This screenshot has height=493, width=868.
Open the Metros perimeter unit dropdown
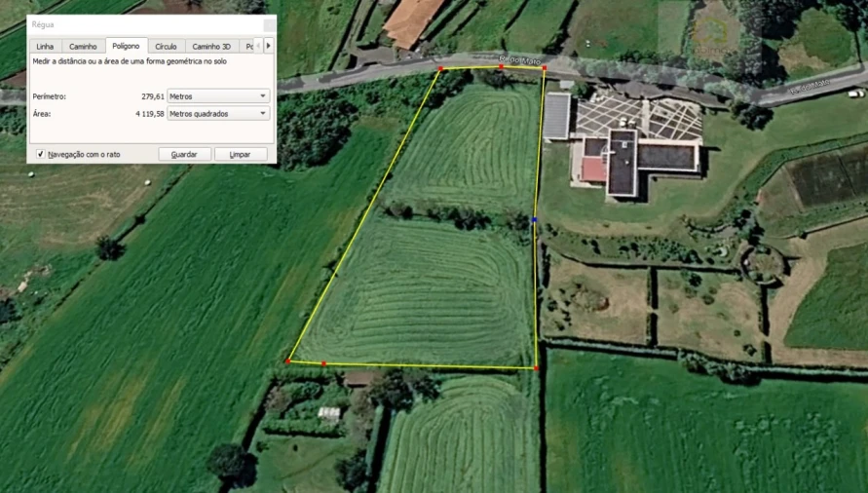click(218, 95)
